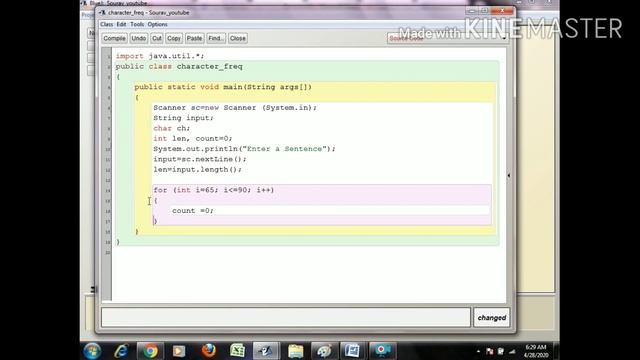The width and height of the screenshot is (640, 360).
Task: Compile the character_freq class
Action: [x=114, y=38]
